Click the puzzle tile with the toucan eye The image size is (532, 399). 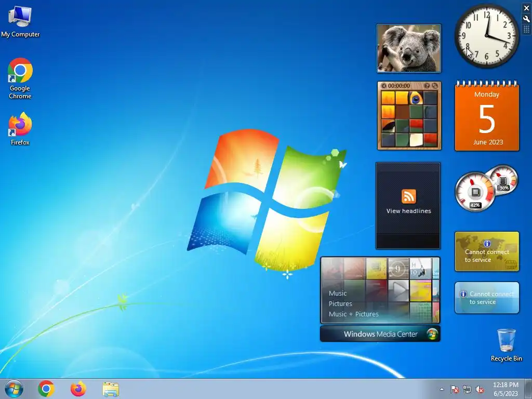(416, 98)
